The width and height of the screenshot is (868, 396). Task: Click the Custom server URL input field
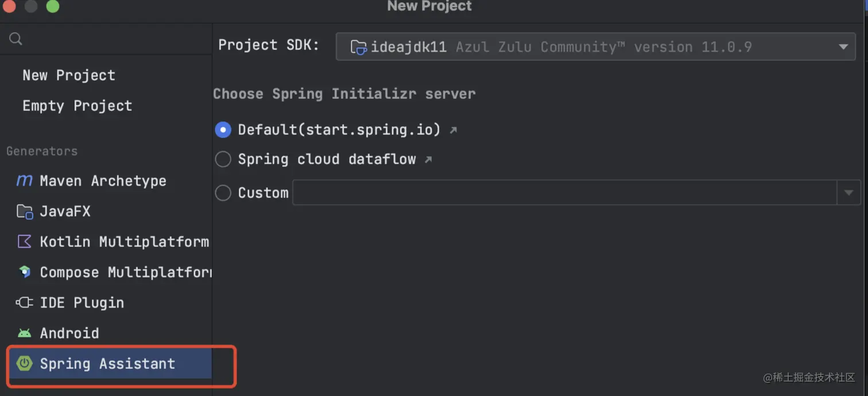click(564, 193)
